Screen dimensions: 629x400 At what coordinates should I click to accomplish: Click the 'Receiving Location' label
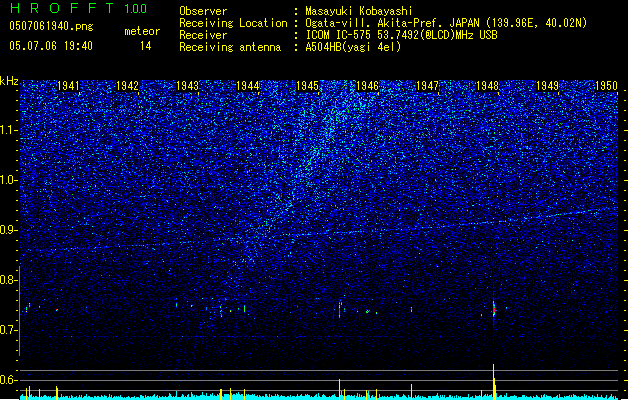click(x=233, y=23)
